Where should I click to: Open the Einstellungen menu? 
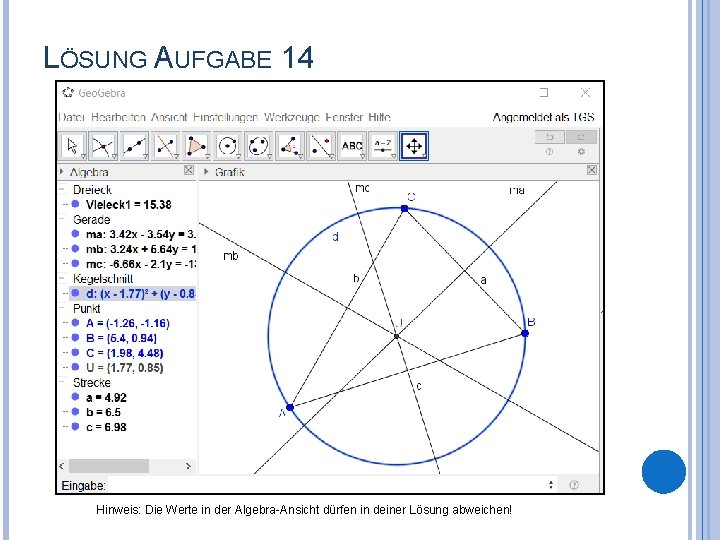pos(225,118)
